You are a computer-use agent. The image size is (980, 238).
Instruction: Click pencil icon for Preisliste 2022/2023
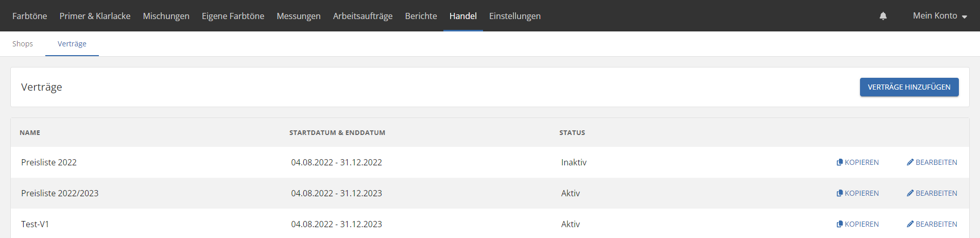910,193
